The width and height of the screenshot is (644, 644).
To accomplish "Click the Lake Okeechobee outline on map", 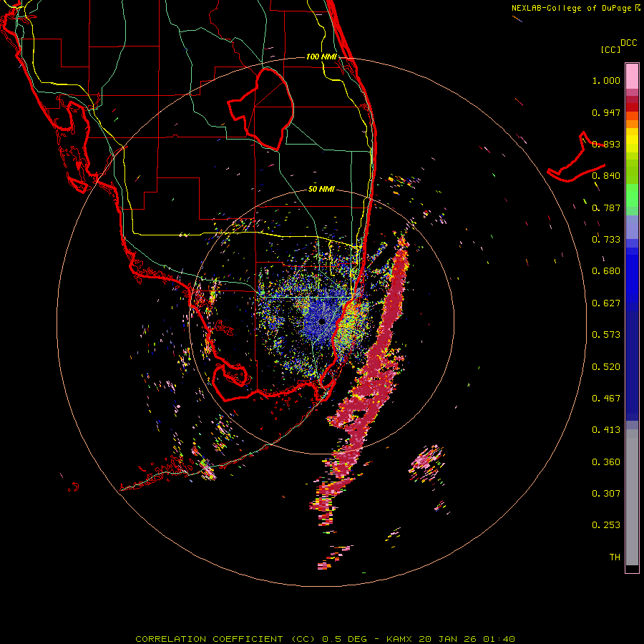I will pyautogui.click(x=261, y=109).
